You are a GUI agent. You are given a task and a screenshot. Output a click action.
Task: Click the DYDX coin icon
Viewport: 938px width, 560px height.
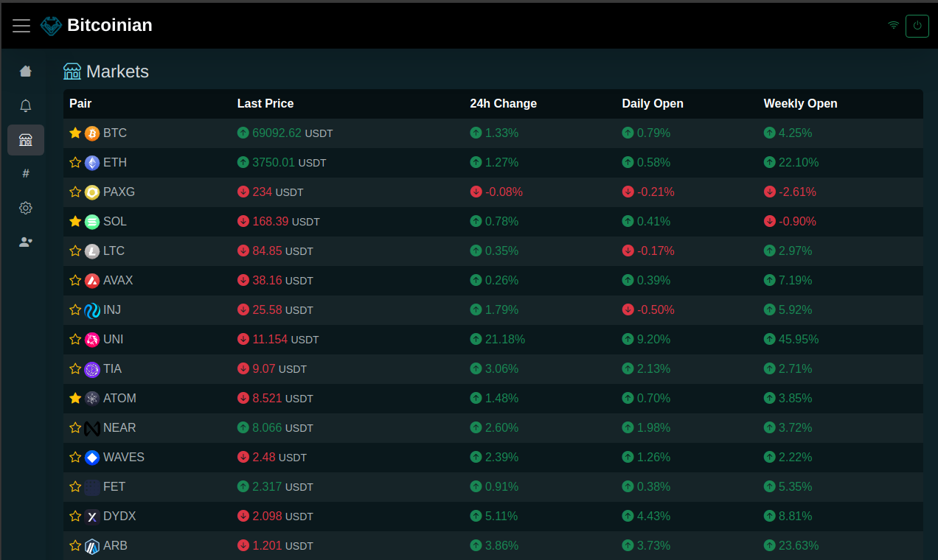tap(92, 517)
